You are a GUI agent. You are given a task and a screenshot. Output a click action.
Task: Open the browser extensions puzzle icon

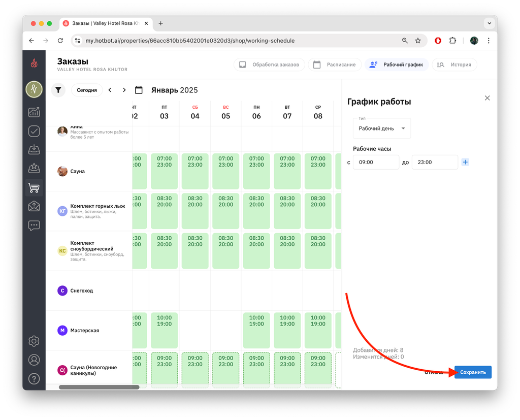[x=452, y=41]
